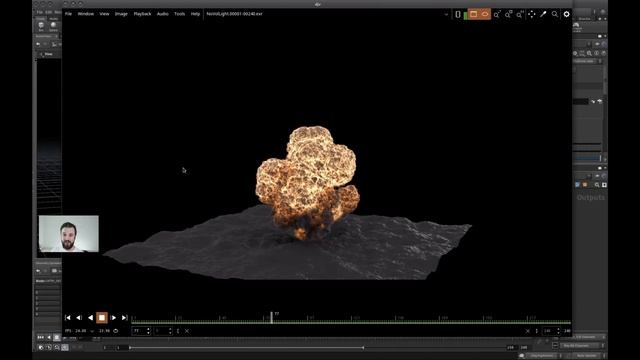The image size is (640, 360).
Task: Select the magnifier zoom tool
Action: click(x=555, y=14)
